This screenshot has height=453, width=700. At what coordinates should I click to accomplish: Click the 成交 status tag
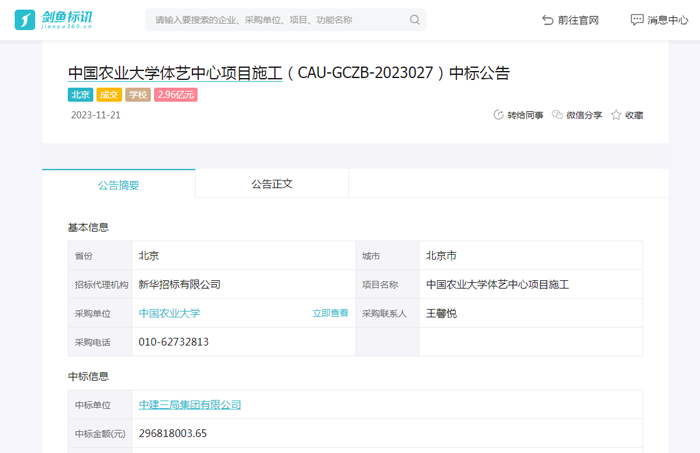click(x=109, y=95)
